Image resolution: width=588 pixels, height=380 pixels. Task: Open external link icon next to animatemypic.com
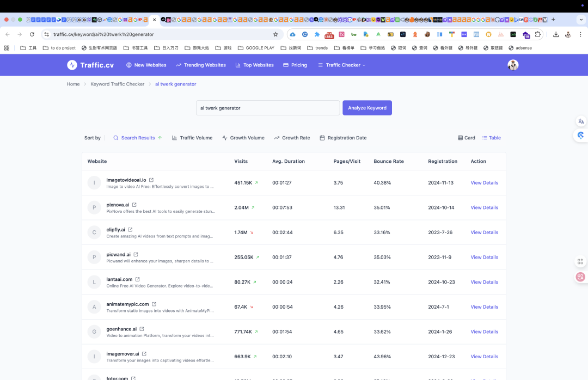154,304
